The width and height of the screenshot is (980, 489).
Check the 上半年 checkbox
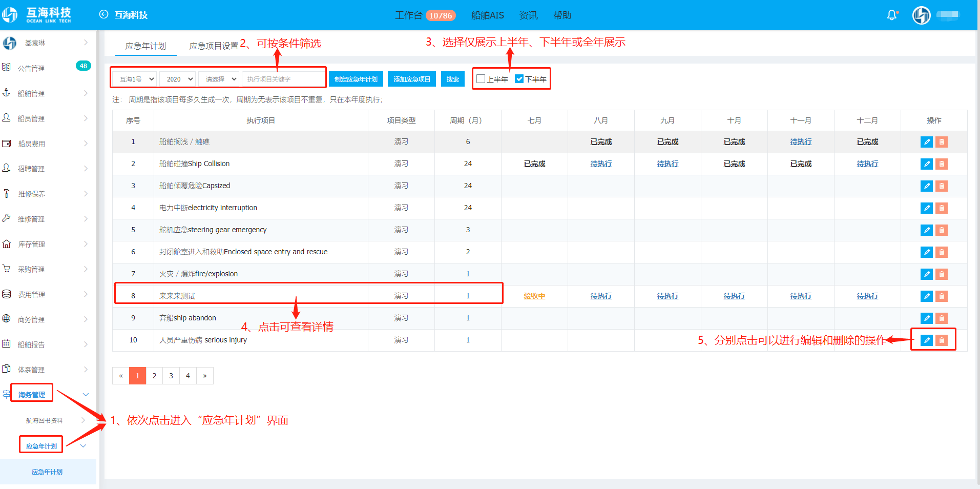(481, 79)
